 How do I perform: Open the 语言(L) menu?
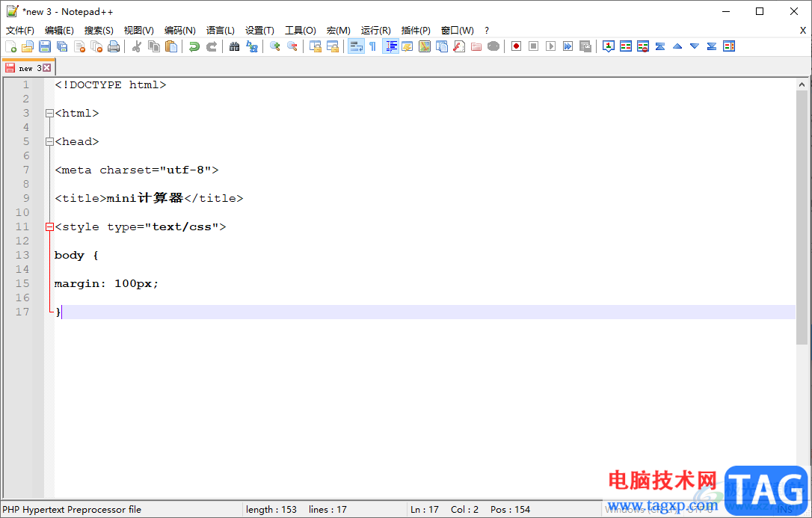tap(220, 31)
